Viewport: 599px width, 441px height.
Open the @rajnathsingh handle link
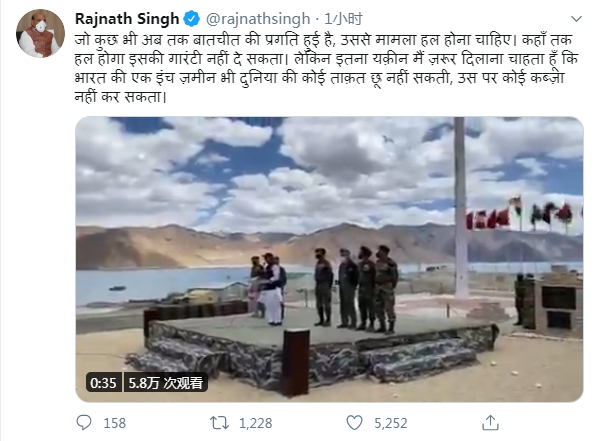pyautogui.click(x=258, y=19)
